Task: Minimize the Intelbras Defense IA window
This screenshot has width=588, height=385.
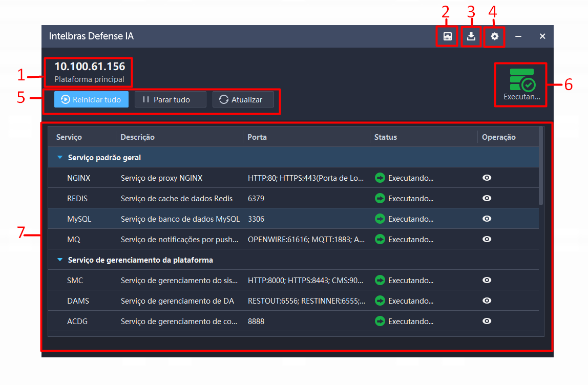Action: (x=518, y=36)
